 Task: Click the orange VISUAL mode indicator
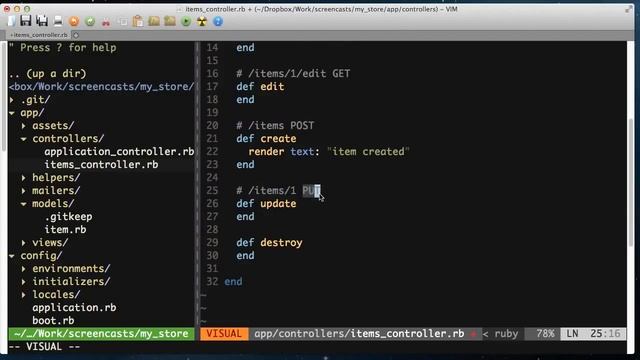click(x=224, y=334)
